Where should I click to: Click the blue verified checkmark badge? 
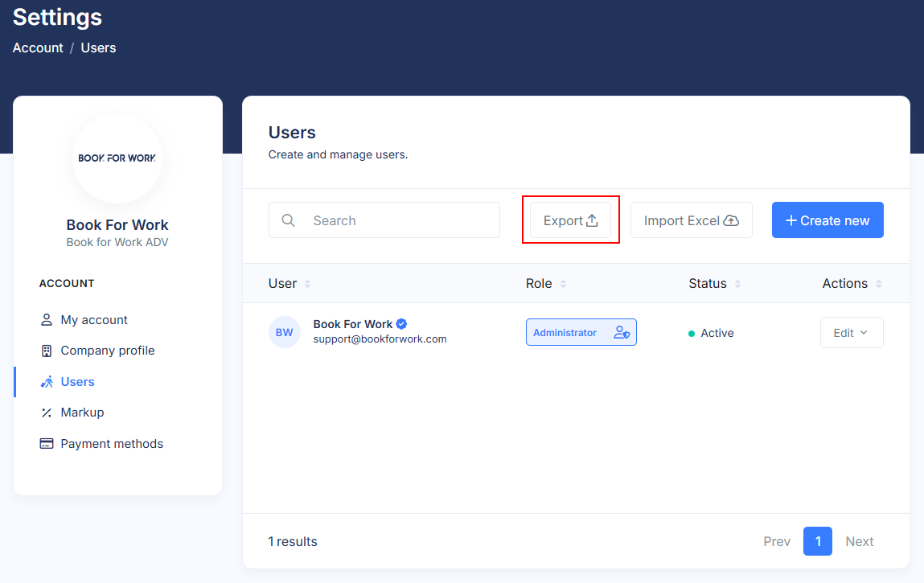tap(401, 323)
